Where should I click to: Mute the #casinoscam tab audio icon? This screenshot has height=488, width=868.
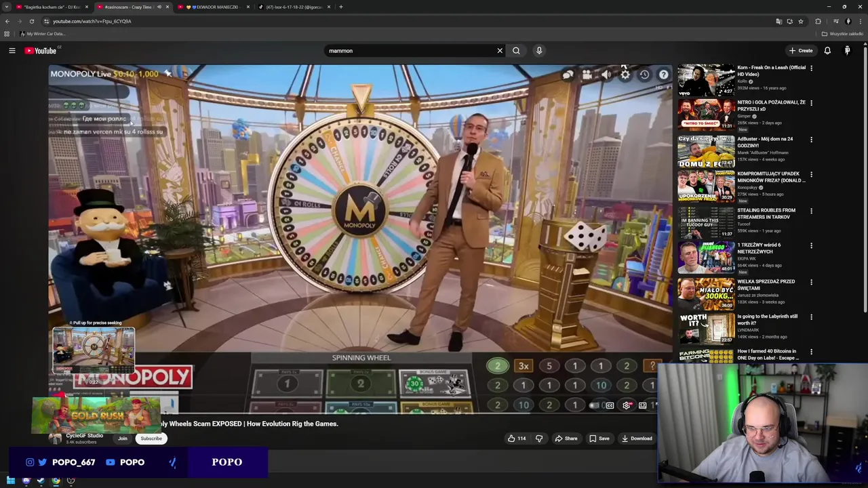[x=159, y=7]
